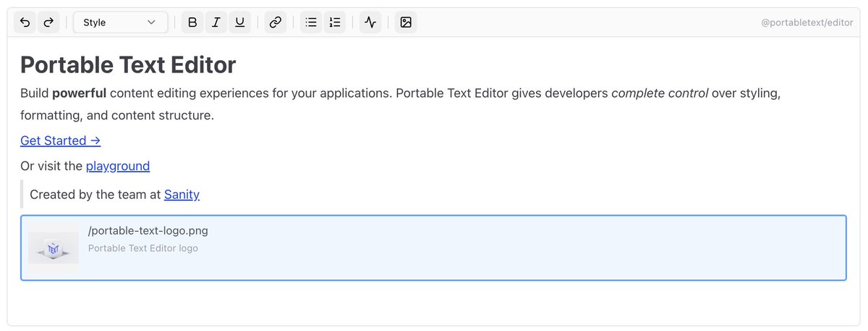Open the Get Started link
The image size is (868, 331).
click(x=60, y=141)
